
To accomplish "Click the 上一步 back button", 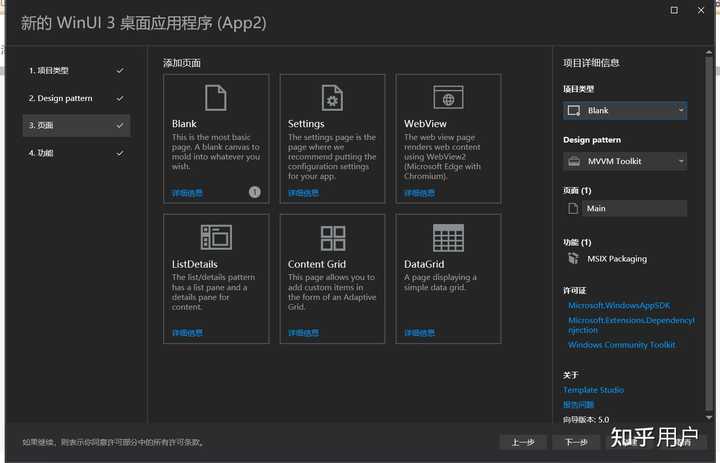I will [523, 441].
